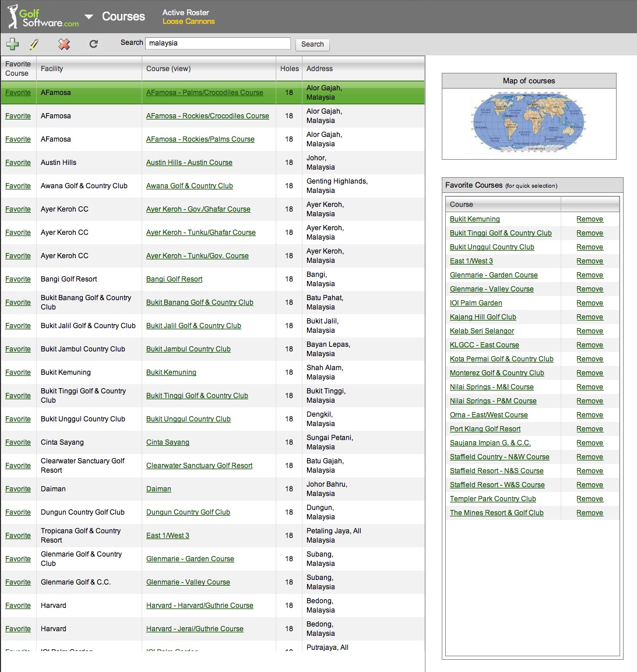Click the pencil edit course icon

pyautogui.click(x=34, y=44)
